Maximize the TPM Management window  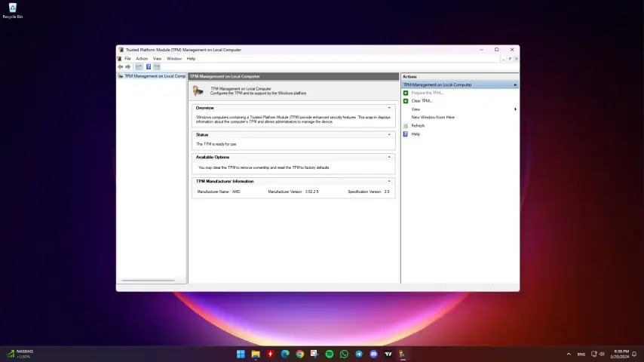[x=496, y=50]
